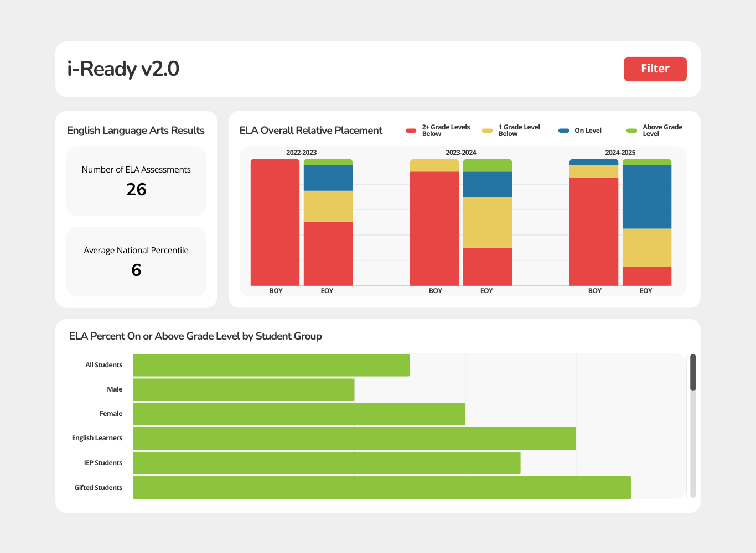Click the i-Ready v2.0 title
Image resolution: width=756 pixels, height=553 pixels.
[123, 69]
